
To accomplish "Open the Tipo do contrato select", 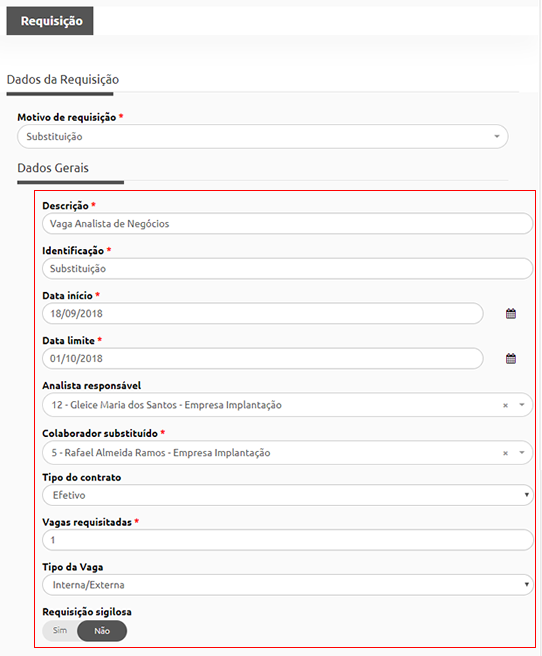I will tap(288, 495).
